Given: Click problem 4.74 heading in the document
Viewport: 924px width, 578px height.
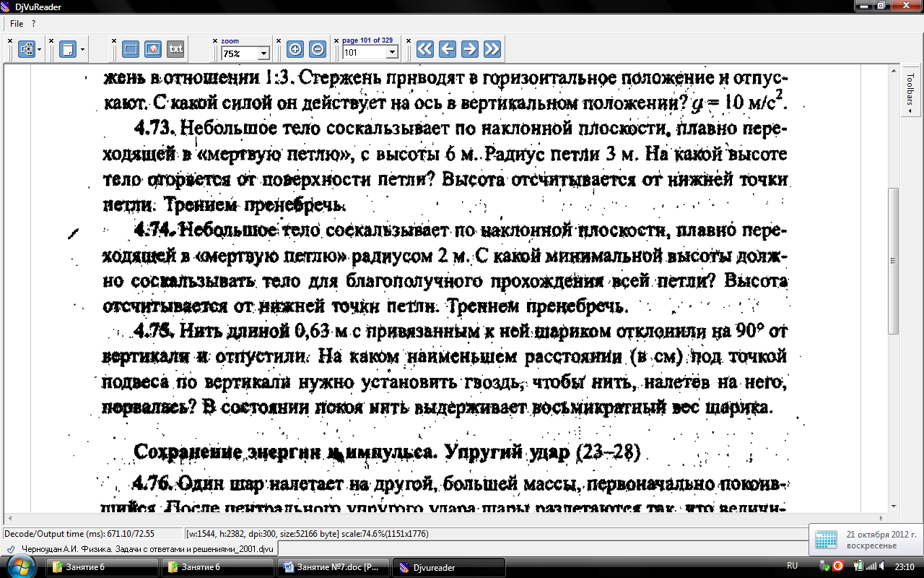Looking at the screenshot, I should tap(154, 230).
